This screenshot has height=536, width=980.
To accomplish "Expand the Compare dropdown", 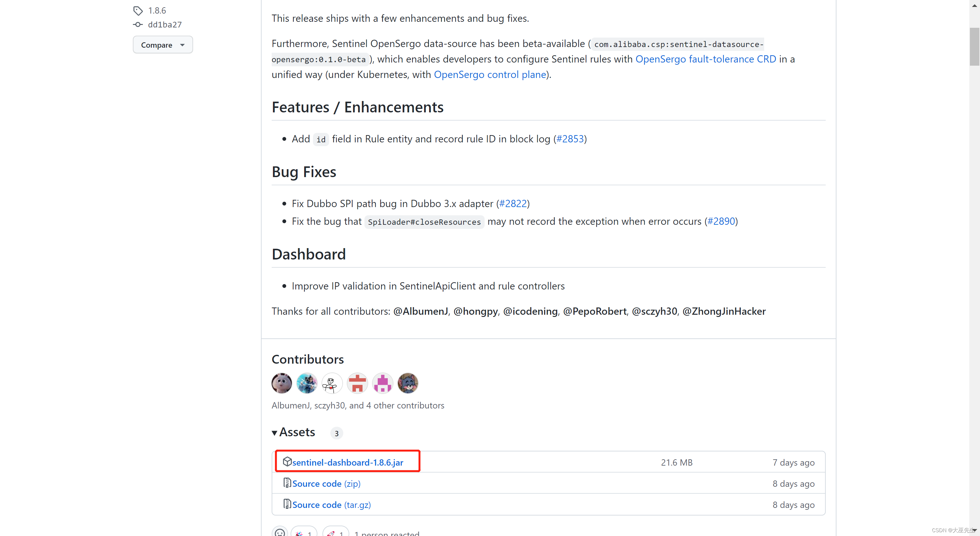I will (x=162, y=45).
